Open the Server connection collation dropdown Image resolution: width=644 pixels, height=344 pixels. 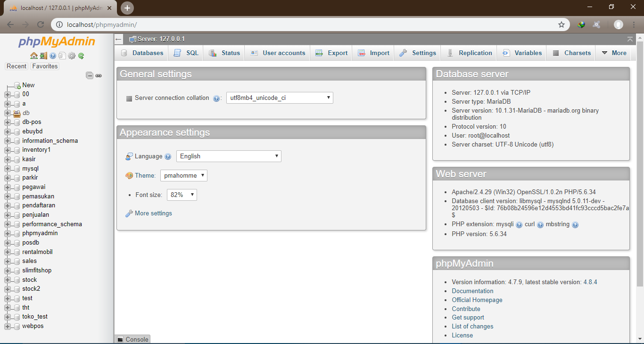click(x=280, y=98)
